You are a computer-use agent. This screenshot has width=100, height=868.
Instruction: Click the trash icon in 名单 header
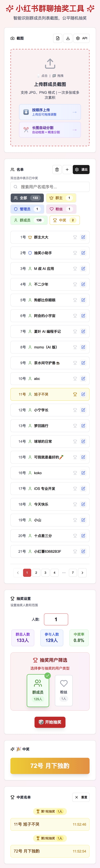[57, 170]
